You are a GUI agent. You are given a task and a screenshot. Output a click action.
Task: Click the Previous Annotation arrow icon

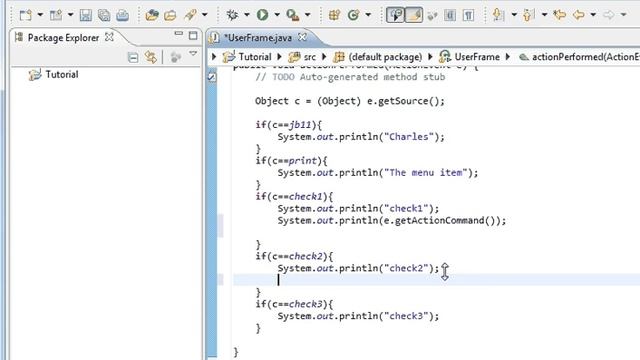529,16
